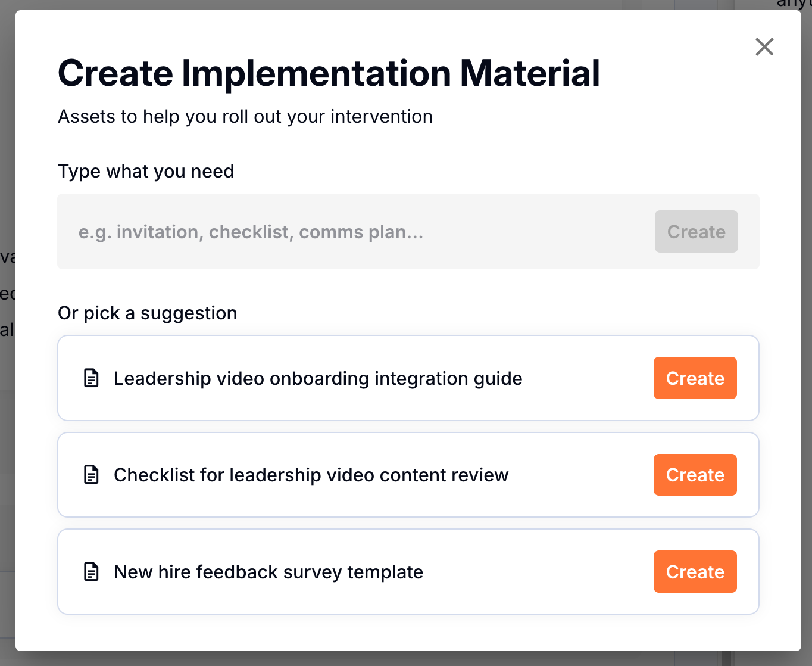
Task: Select 'New hire feedback survey template' suggestion text
Action: coord(268,572)
